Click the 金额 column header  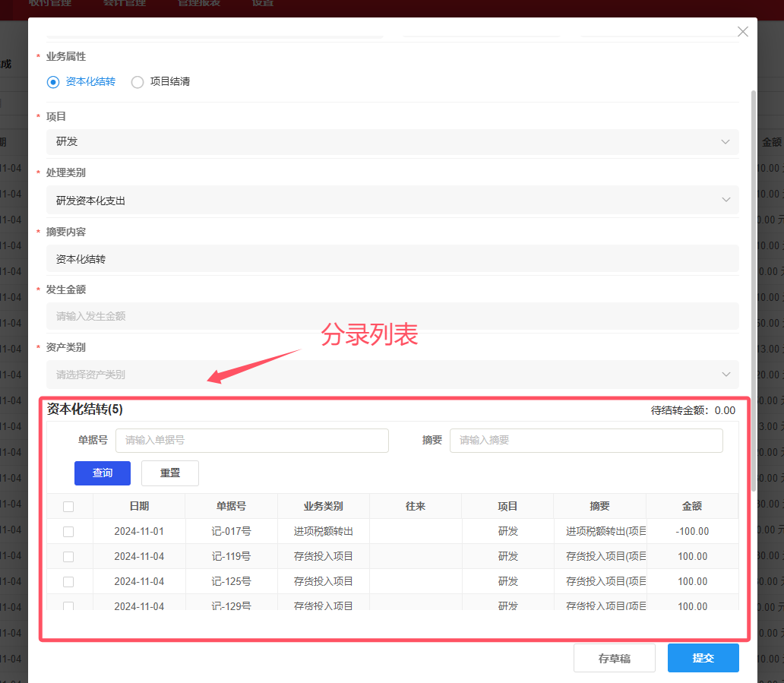[691, 507]
